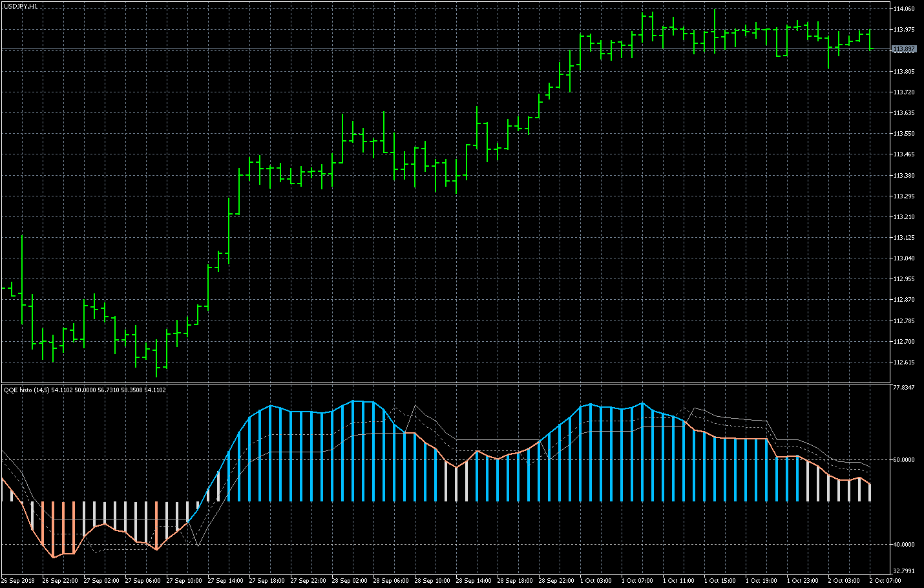Select the 32.7991 indicator scale minimum
Image resolution: width=924 pixels, height=588 pixels.
click(903, 571)
